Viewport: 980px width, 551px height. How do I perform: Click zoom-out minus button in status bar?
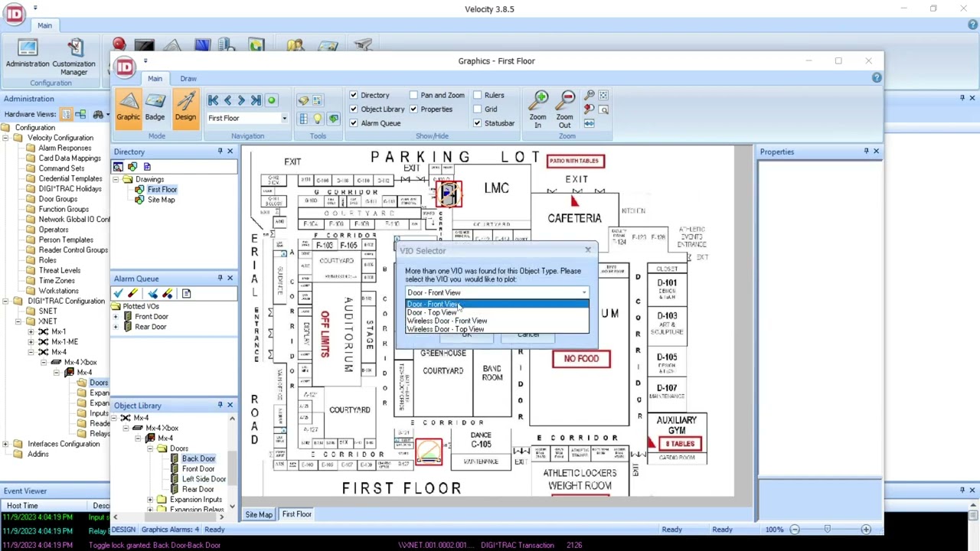[794, 530]
